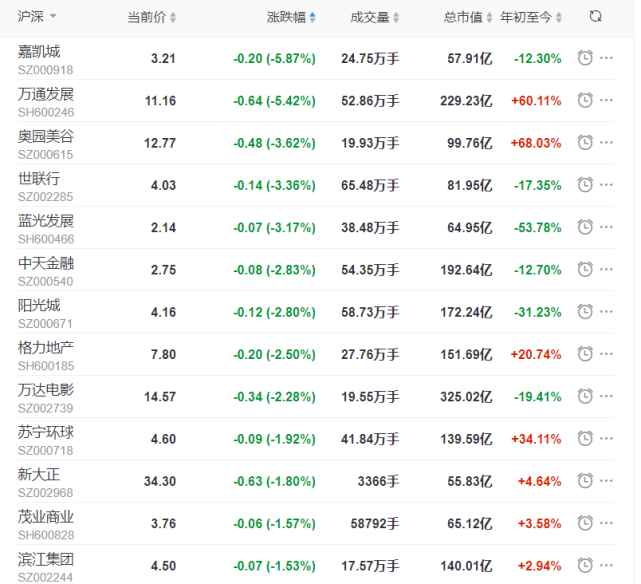This screenshot has width=641, height=584.
Task: Set price alert clock for 万达电影
Action: (585, 396)
